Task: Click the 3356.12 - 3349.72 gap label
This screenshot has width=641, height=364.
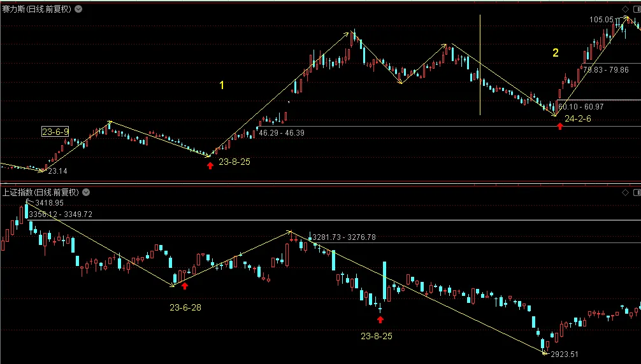Action: (61, 214)
